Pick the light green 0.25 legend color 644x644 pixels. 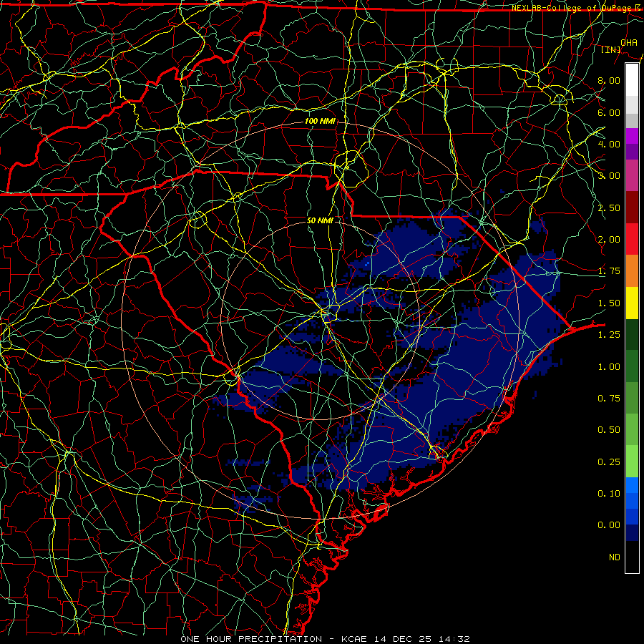click(x=632, y=462)
